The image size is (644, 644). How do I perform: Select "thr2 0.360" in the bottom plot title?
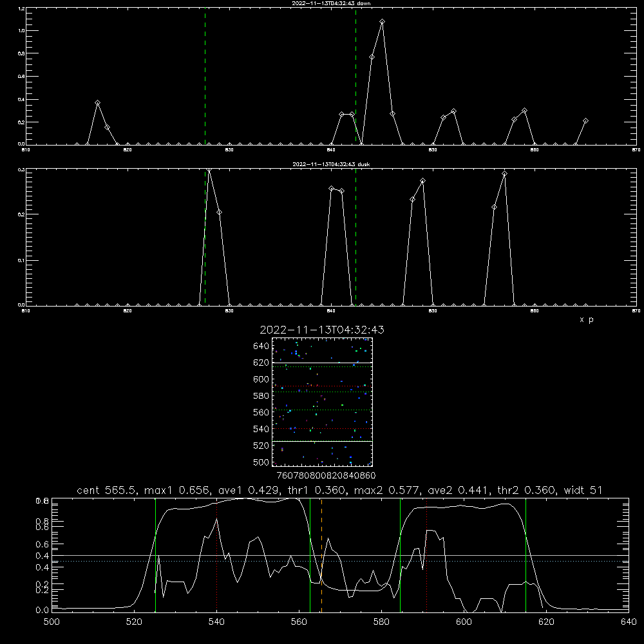point(526,490)
